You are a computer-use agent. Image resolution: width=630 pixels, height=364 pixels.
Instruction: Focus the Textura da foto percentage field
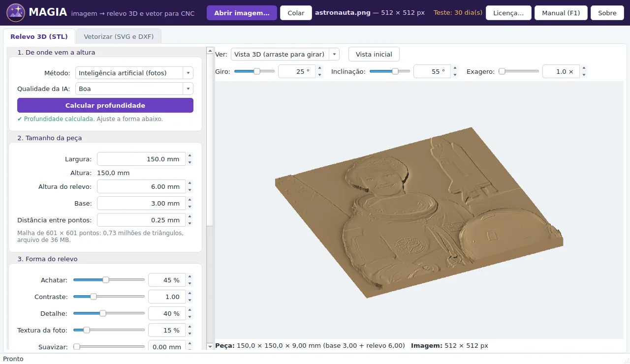coord(167,330)
